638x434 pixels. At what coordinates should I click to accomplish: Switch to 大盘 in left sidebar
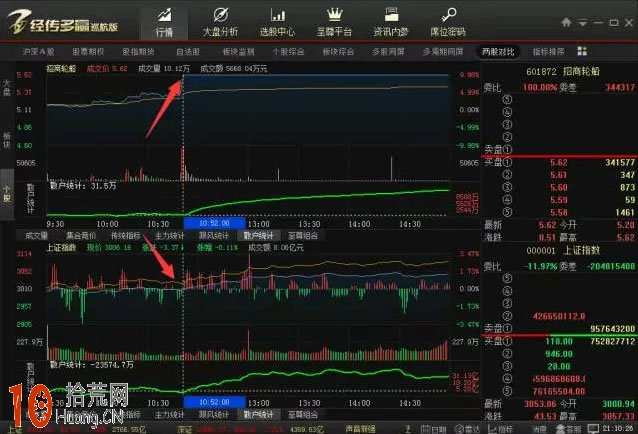[7, 87]
